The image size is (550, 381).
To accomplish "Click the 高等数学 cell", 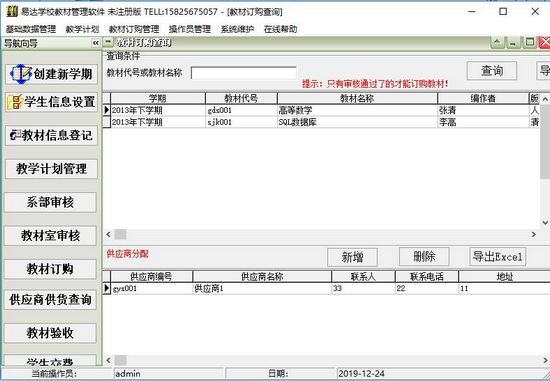I will click(x=357, y=111).
